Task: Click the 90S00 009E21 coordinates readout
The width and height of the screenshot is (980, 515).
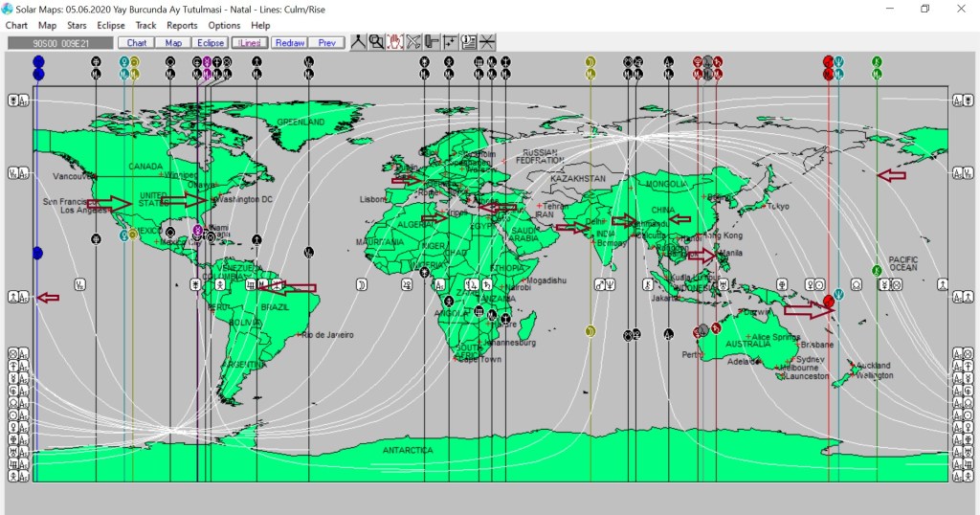Action: (x=59, y=43)
